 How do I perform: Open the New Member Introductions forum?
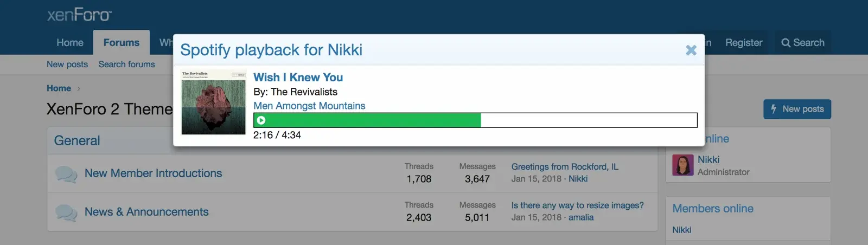[x=153, y=173]
